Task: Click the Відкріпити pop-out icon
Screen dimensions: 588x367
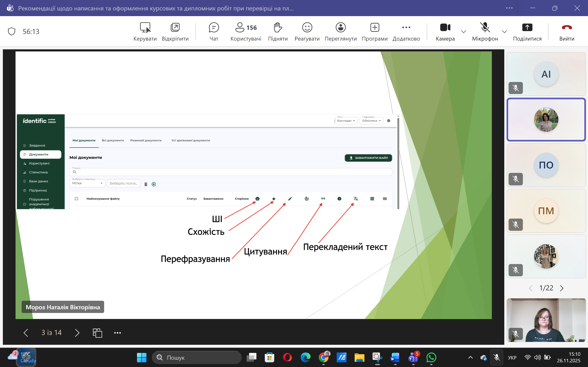Action: pos(175,28)
